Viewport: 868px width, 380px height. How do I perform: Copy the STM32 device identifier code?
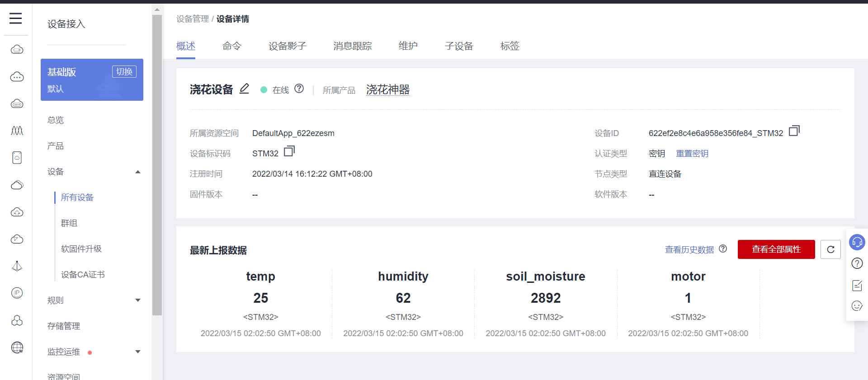pyautogui.click(x=289, y=151)
